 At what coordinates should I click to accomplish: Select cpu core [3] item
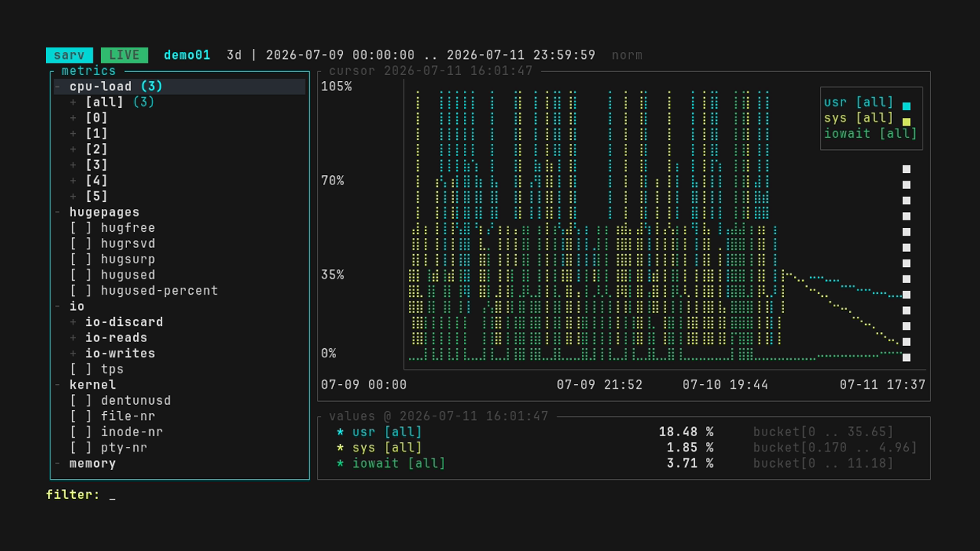click(x=96, y=165)
